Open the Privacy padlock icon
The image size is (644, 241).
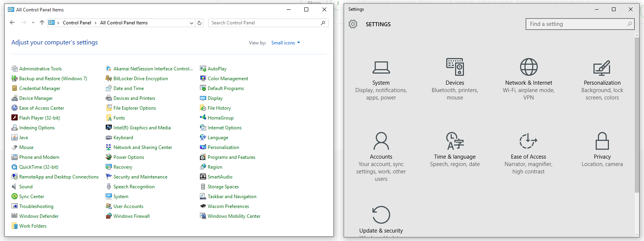point(602,141)
